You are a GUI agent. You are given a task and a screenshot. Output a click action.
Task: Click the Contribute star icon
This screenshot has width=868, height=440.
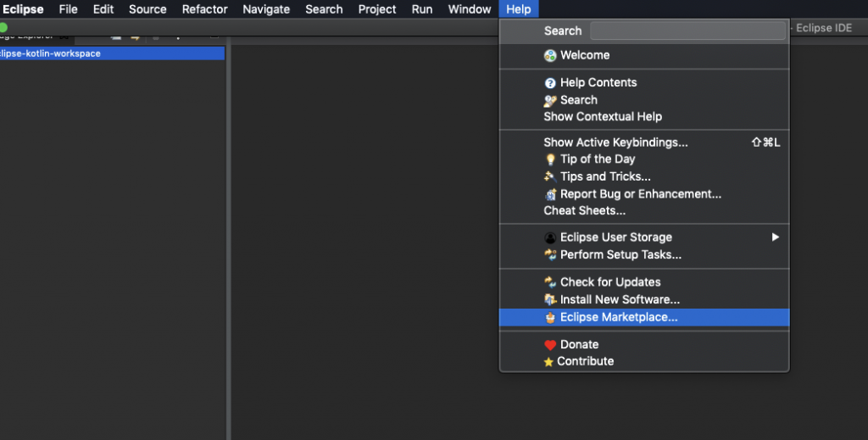pyautogui.click(x=548, y=362)
